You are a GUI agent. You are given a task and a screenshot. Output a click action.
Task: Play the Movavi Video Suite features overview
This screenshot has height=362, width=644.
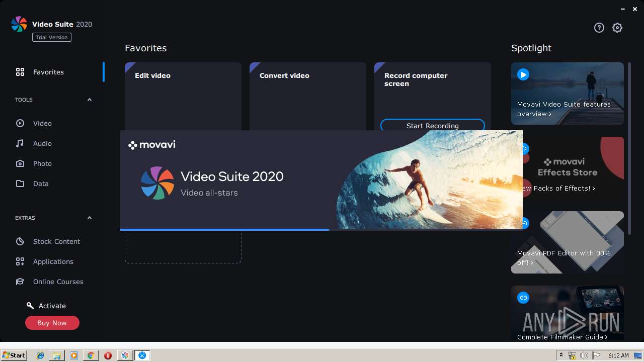pyautogui.click(x=523, y=75)
